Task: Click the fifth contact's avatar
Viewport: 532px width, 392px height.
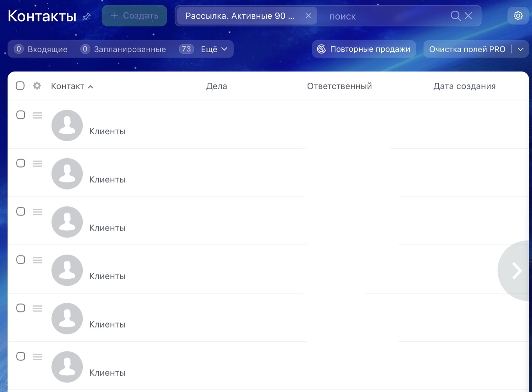Action: 67,318
